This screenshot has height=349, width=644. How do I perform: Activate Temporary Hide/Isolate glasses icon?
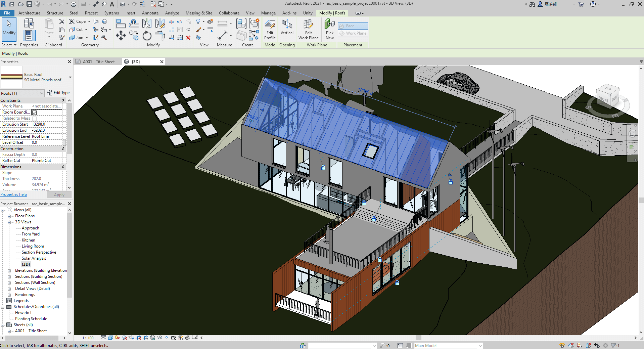[160, 338]
